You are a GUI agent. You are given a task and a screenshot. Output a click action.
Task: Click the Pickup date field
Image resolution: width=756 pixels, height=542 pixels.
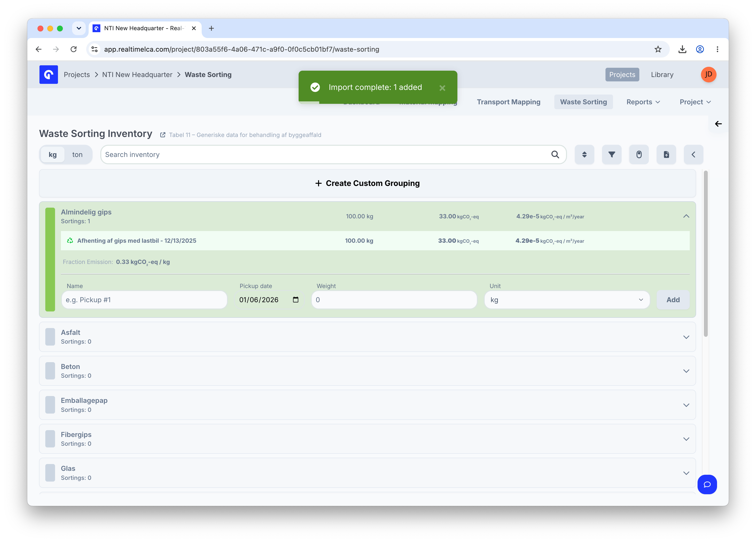coord(269,300)
